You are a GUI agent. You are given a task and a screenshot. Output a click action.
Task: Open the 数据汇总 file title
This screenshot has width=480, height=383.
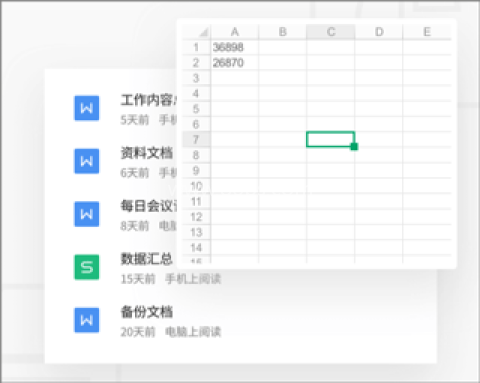pyautogui.click(x=147, y=259)
